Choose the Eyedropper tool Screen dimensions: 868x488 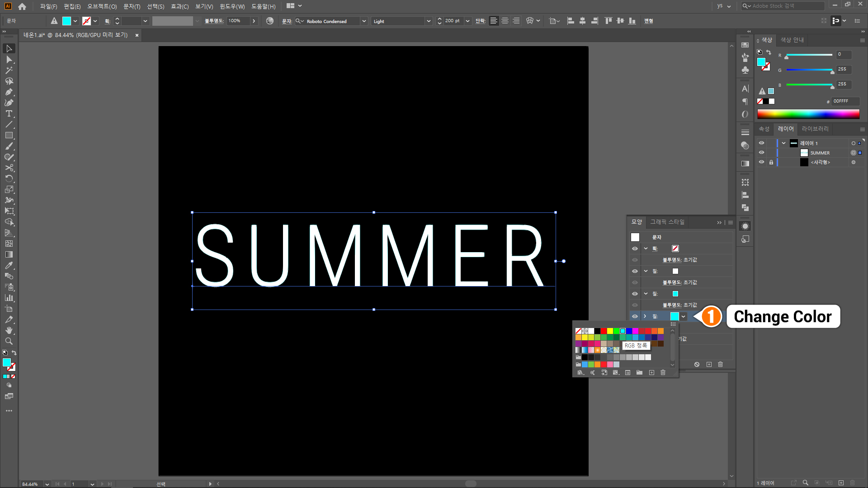[x=9, y=266]
